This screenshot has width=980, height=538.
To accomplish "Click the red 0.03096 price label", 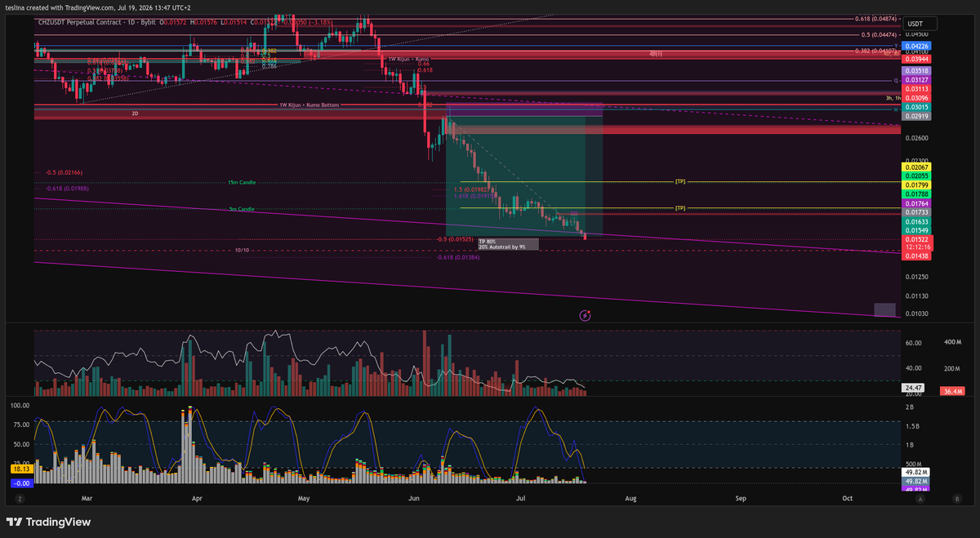I will pos(915,98).
